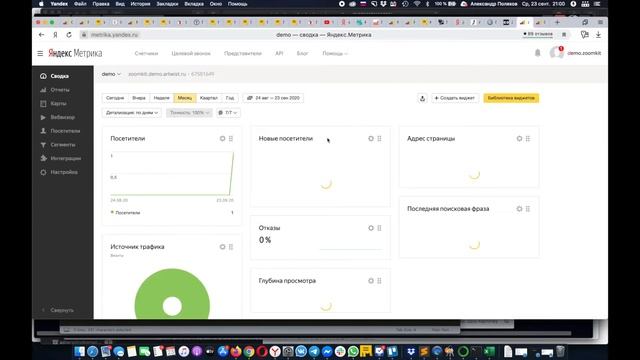Click the reviews badge in address bar

click(538, 34)
